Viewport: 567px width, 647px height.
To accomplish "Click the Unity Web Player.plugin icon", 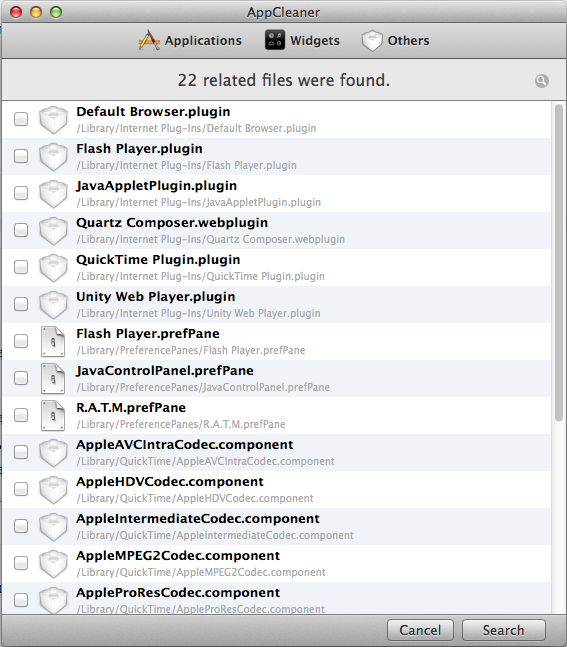I will tap(53, 305).
